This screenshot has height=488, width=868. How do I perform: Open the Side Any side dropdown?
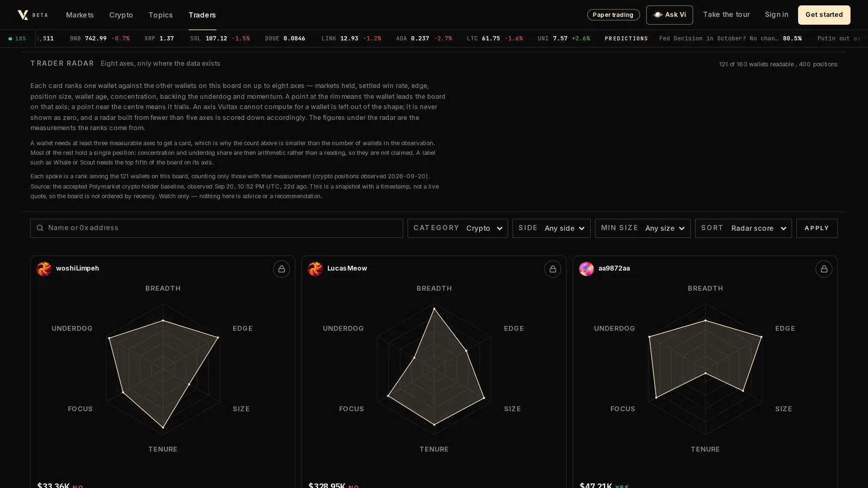(551, 228)
